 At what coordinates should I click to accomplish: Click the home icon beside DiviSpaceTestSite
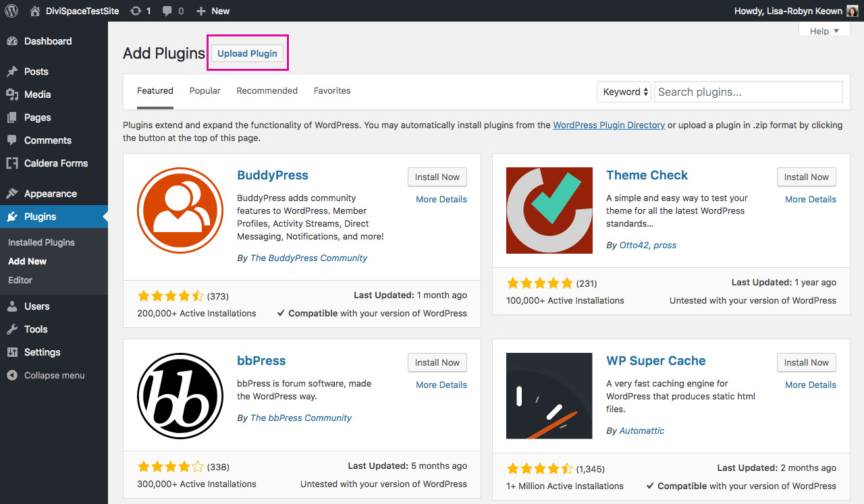tap(35, 11)
